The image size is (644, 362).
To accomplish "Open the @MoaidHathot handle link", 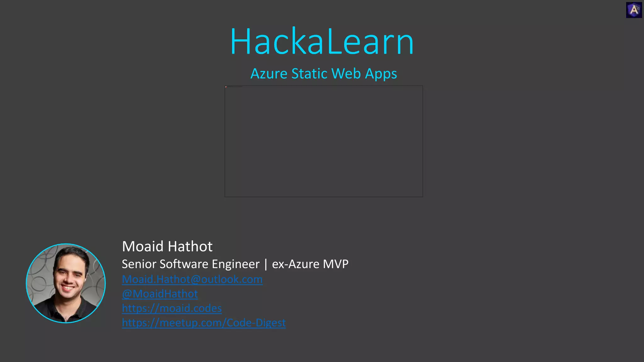I will coord(160,293).
